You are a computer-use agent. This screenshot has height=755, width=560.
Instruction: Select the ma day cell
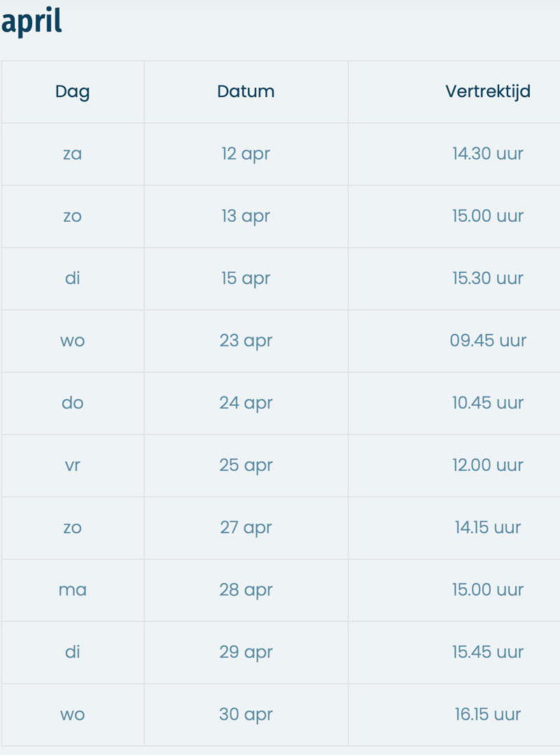[x=72, y=590]
